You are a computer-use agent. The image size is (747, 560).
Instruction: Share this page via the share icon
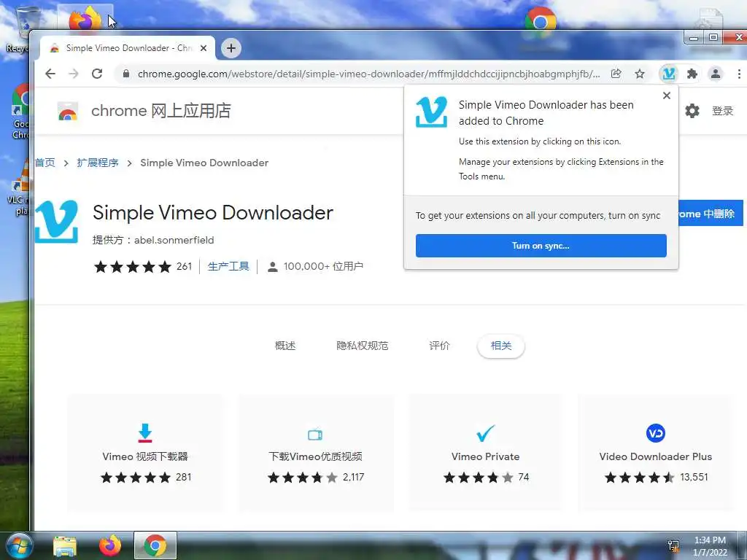[616, 74]
